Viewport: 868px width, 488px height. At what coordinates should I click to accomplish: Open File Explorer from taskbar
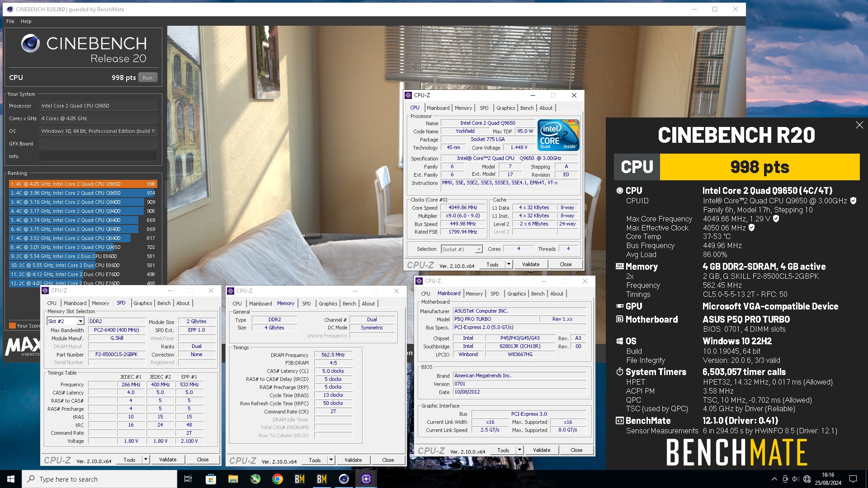[x=233, y=479]
